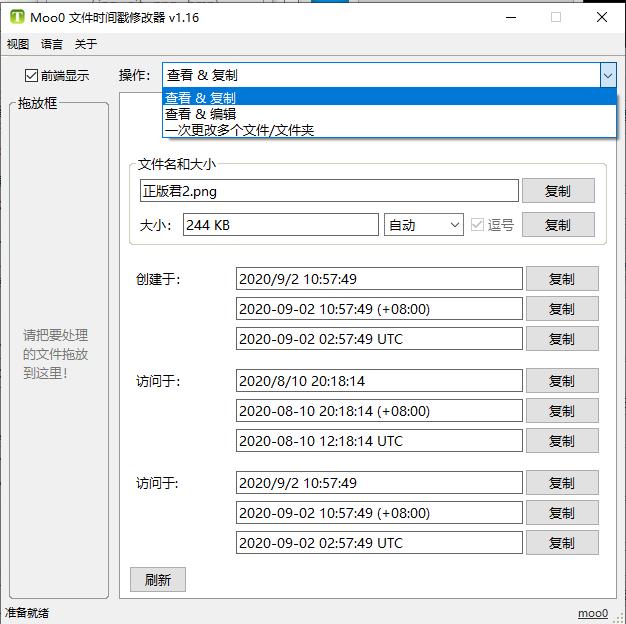Click the Moo0 app icon in title bar

17,17
